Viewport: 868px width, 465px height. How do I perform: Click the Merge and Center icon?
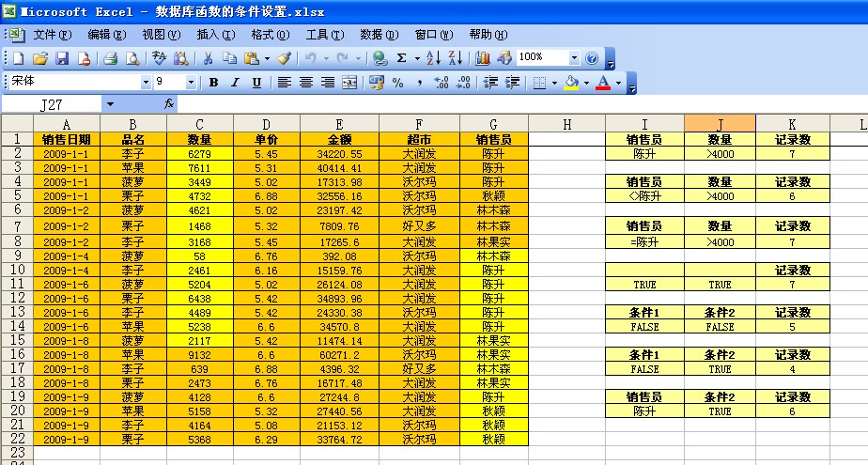pos(349,83)
